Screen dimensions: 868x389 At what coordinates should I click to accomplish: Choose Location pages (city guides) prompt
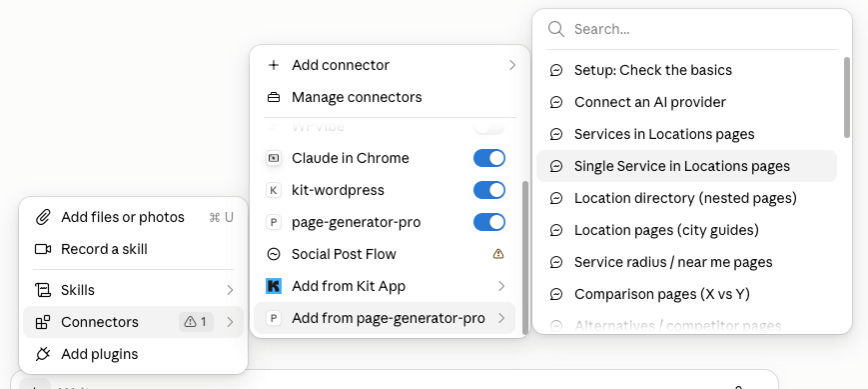tap(686, 230)
